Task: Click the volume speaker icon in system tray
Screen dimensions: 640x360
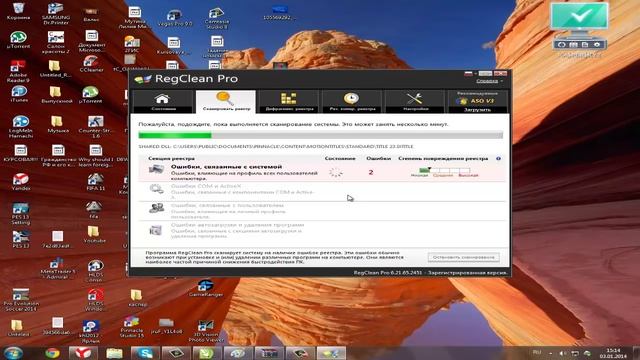Action: click(x=562, y=353)
